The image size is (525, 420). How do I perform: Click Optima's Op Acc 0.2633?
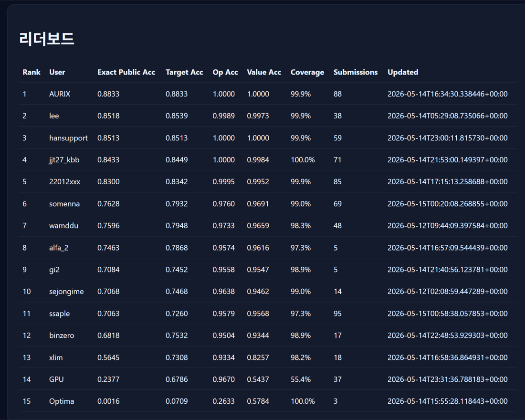coord(224,401)
